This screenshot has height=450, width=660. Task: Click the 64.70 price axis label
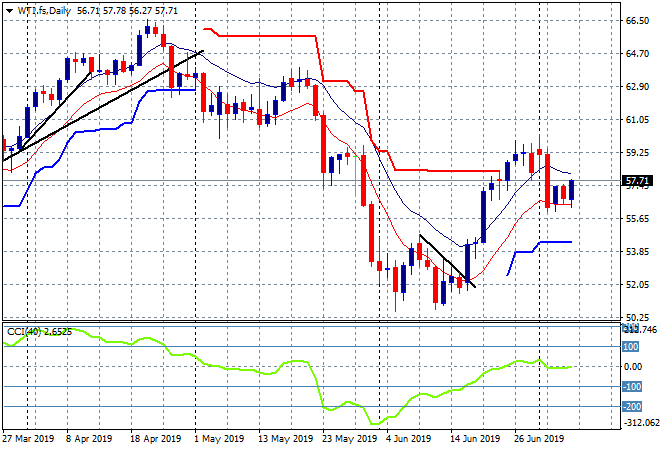(x=637, y=53)
